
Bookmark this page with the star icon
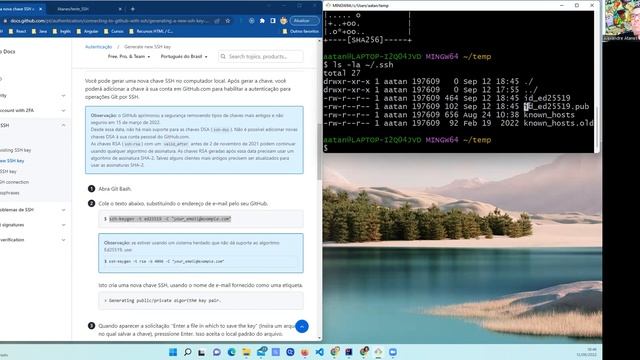228,21
